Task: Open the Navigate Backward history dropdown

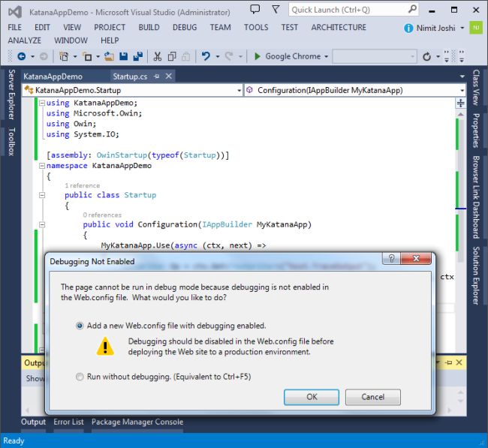Action: click(x=32, y=56)
